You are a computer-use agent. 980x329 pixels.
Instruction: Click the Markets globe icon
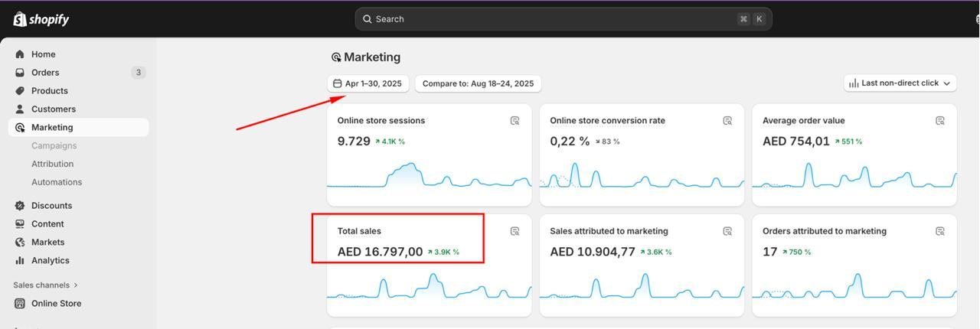pyautogui.click(x=20, y=243)
